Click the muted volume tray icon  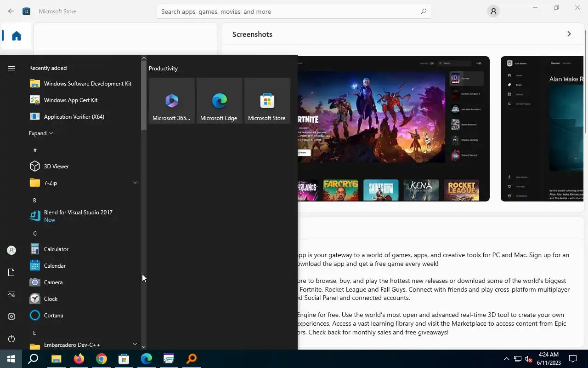(529, 359)
